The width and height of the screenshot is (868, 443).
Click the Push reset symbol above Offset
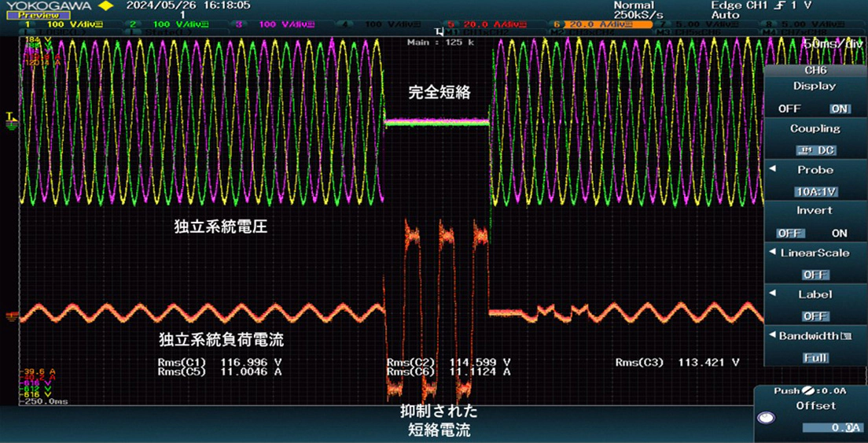(807, 391)
